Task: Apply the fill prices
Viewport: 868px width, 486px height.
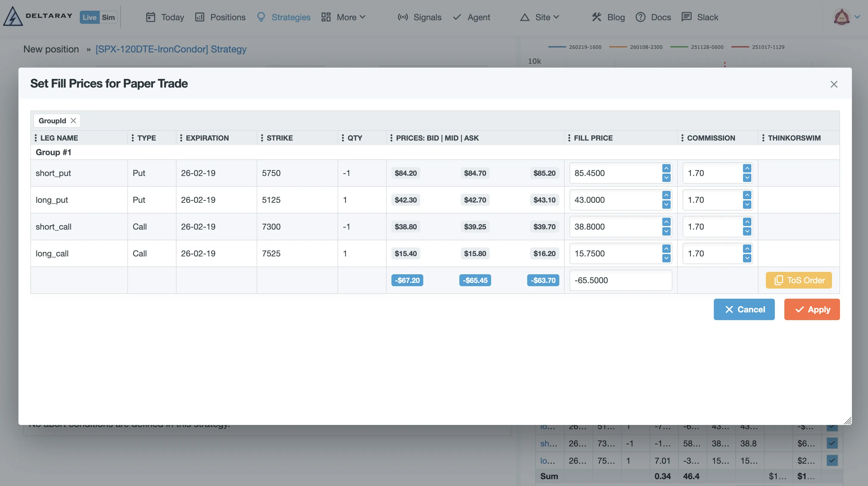Action: (812, 309)
